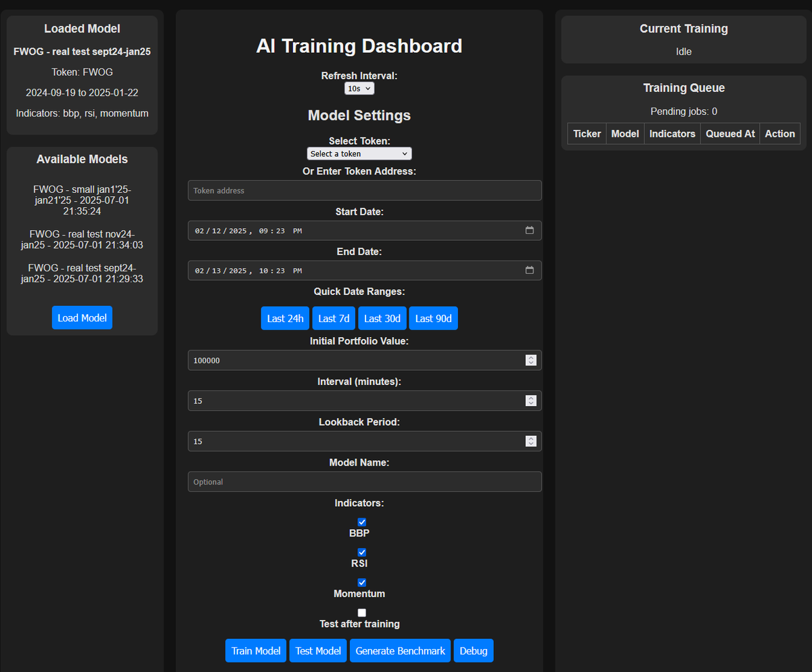Click the Initial Portfolio Value field showing 100000
Viewport: 812px width, 672px height.
pos(365,360)
